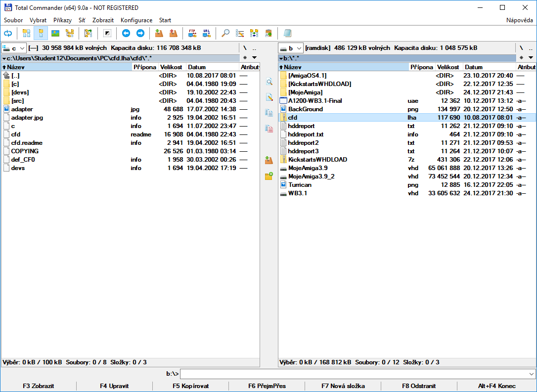Click the F7 Nová složka button
This screenshot has height=392, width=537.
(343, 386)
